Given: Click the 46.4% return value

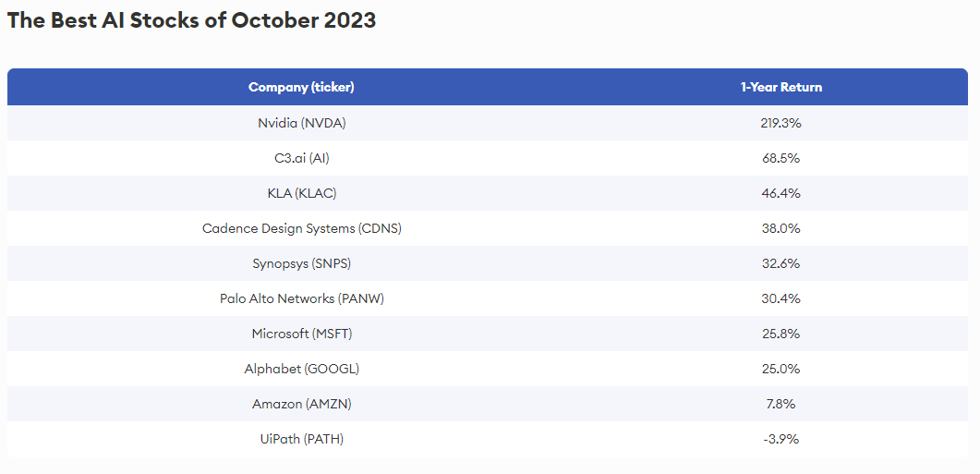Looking at the screenshot, I should tap(781, 193).
